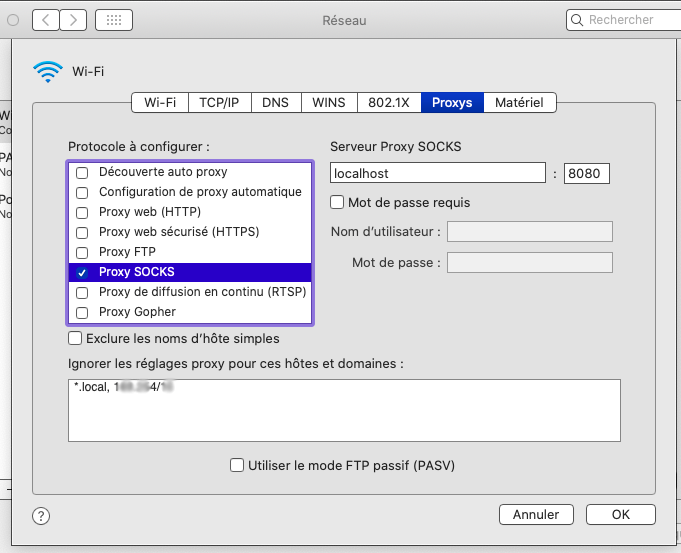681x553 pixels.
Task: Enable Découverte auto proxy option
Action: point(82,172)
